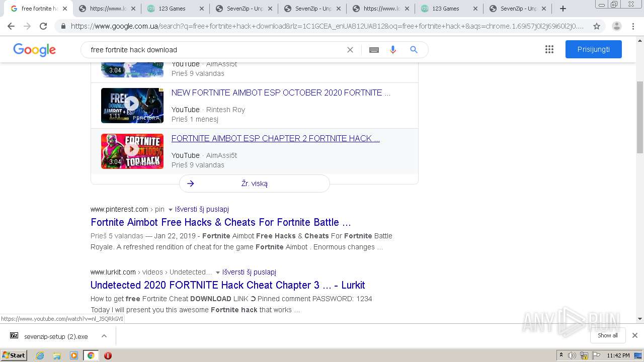Open the Chrome profile avatar icon
The image size is (644, 362).
pyautogui.click(x=616, y=26)
